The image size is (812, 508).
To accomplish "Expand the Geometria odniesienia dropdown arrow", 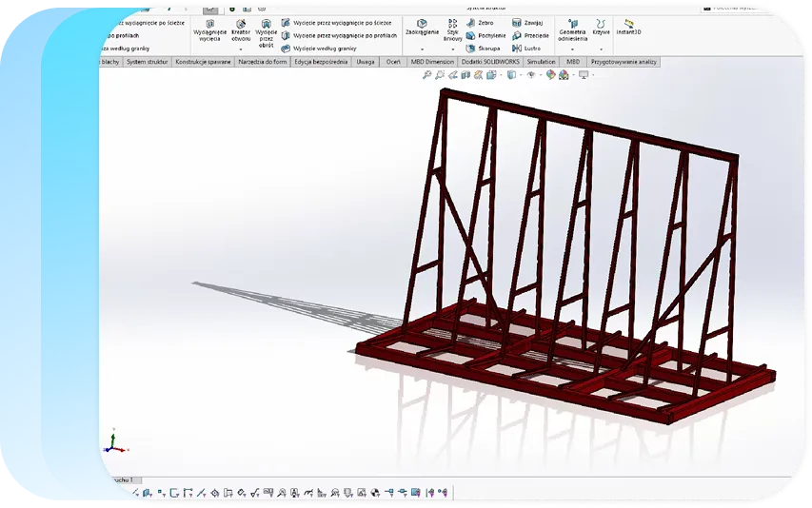I will tap(572, 49).
